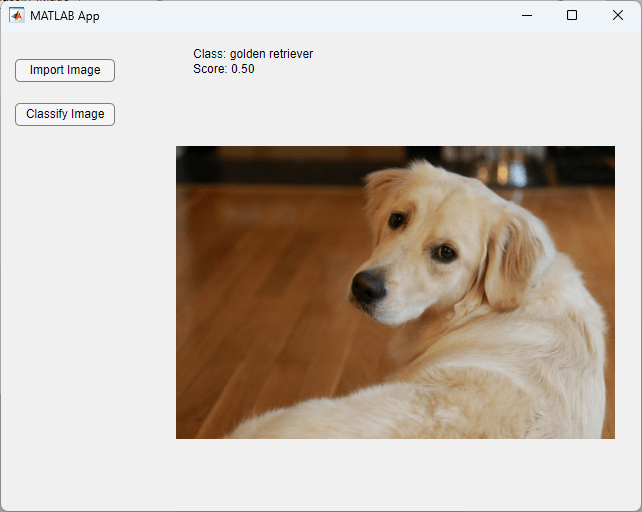Screen dimensions: 642x512
Task: Click empty title bar space
Action: [x=300, y=15]
